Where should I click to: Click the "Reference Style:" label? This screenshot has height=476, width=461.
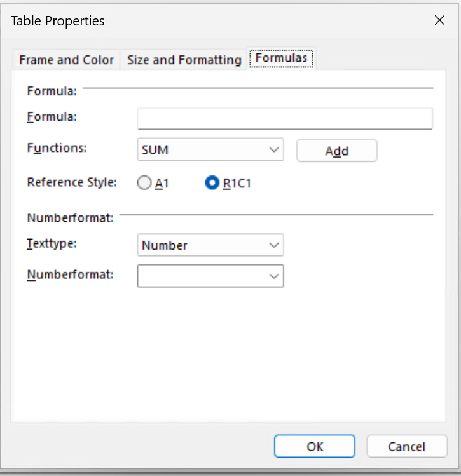(72, 182)
